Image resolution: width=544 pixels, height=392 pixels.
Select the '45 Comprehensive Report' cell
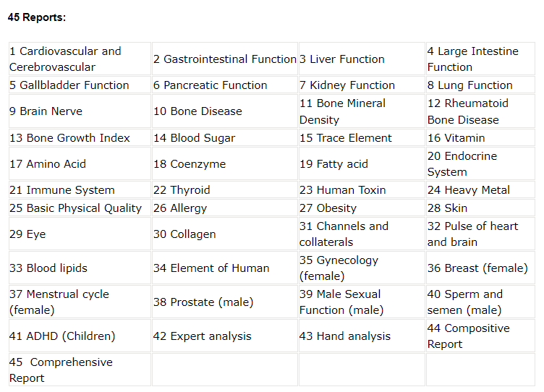point(80,370)
